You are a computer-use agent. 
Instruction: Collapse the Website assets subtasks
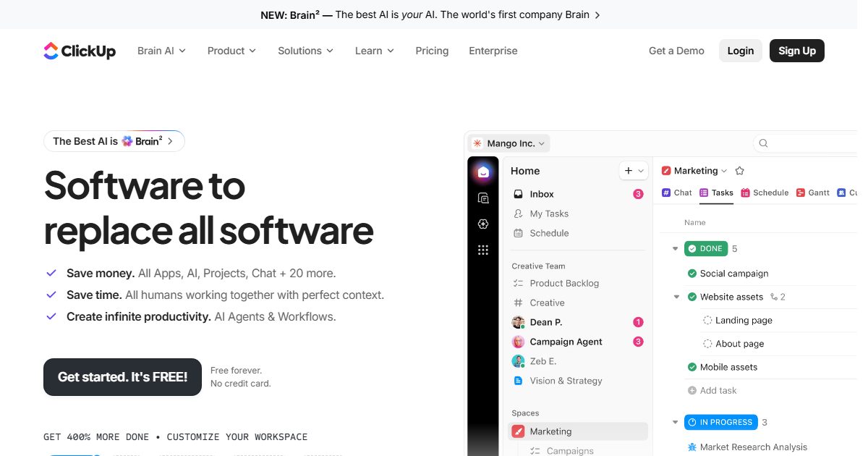[677, 297]
